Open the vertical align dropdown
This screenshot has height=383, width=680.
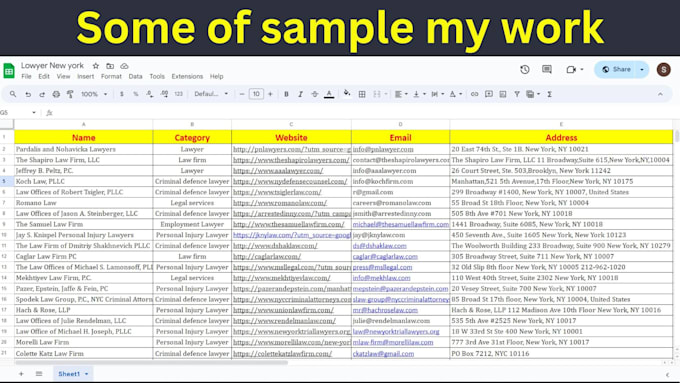tap(419, 94)
